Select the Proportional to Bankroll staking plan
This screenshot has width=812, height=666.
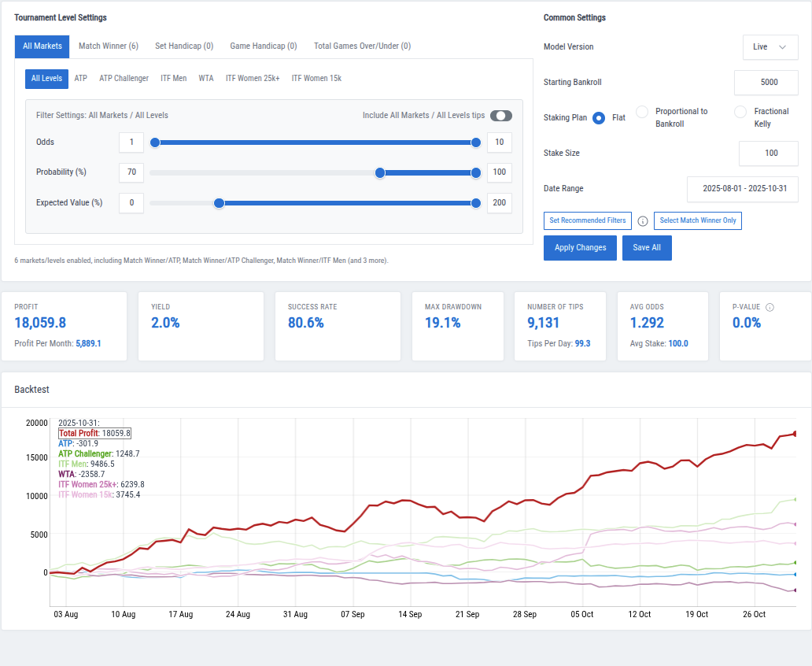coord(642,111)
